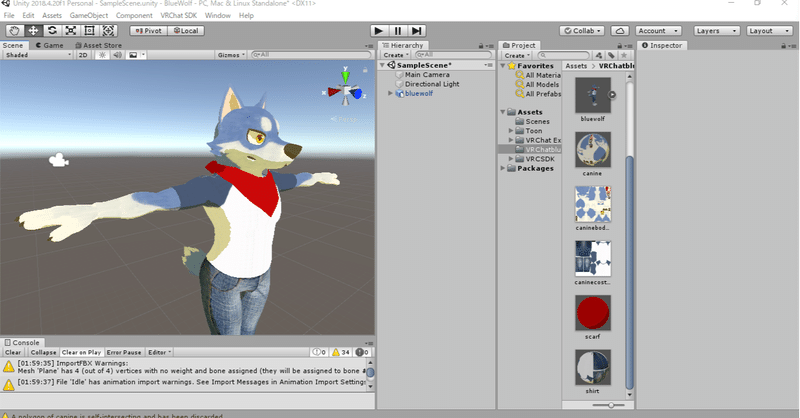Toggle scene lighting sun icon
This screenshot has width=800, height=418.
102,55
